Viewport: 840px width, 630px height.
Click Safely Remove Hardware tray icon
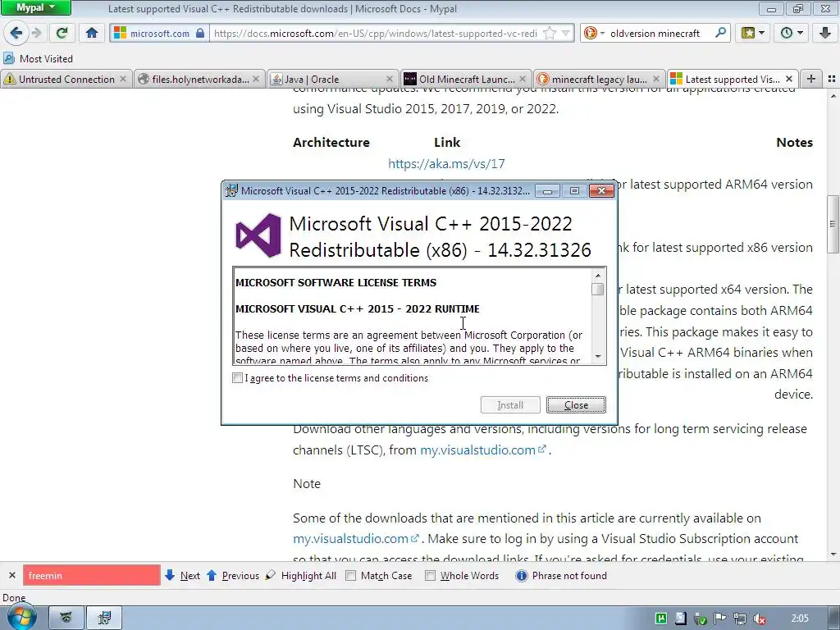click(x=700, y=619)
